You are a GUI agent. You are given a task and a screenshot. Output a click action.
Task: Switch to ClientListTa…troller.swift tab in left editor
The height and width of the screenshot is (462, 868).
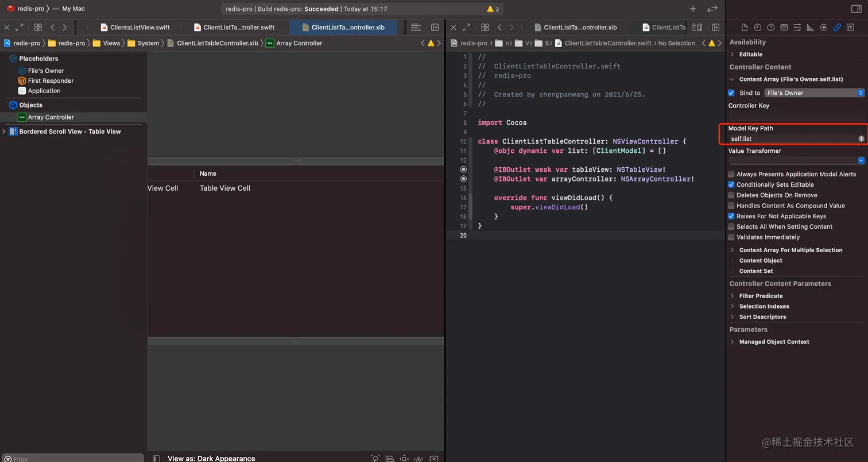tap(234, 27)
